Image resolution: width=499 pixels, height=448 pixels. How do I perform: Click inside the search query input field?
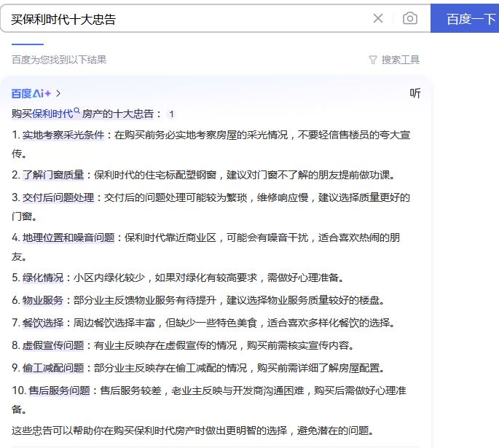pos(182,18)
